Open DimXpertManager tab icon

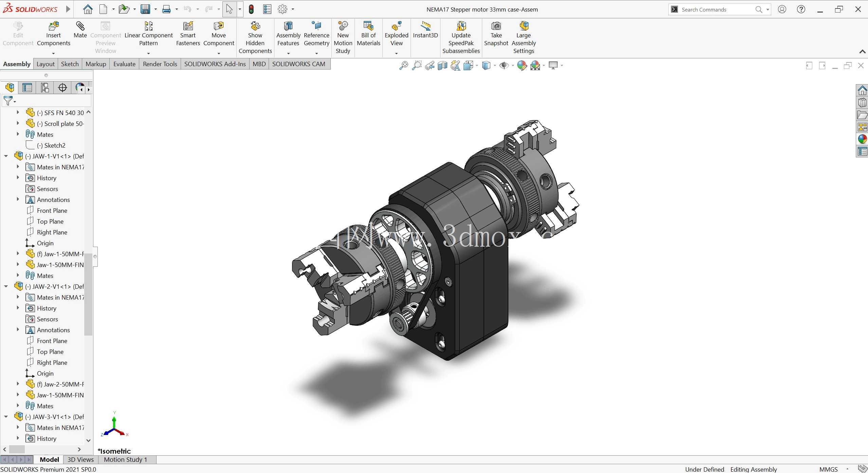tap(62, 88)
